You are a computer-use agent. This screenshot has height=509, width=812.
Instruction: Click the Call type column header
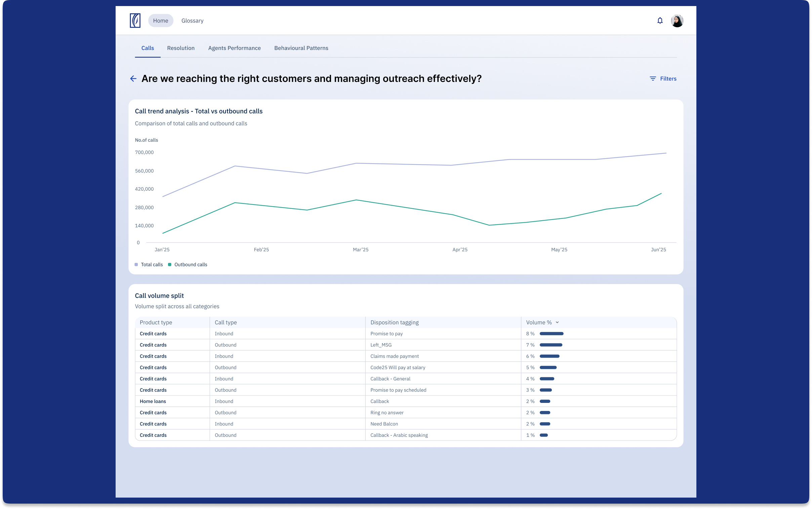pos(226,323)
